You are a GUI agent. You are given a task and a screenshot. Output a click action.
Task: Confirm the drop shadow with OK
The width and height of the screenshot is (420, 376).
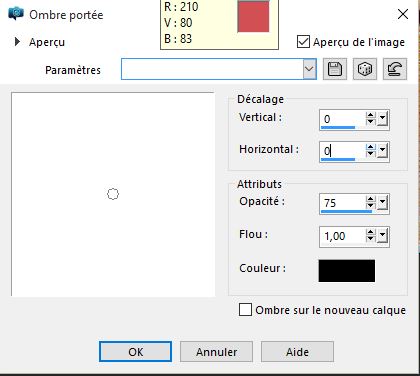click(x=135, y=352)
